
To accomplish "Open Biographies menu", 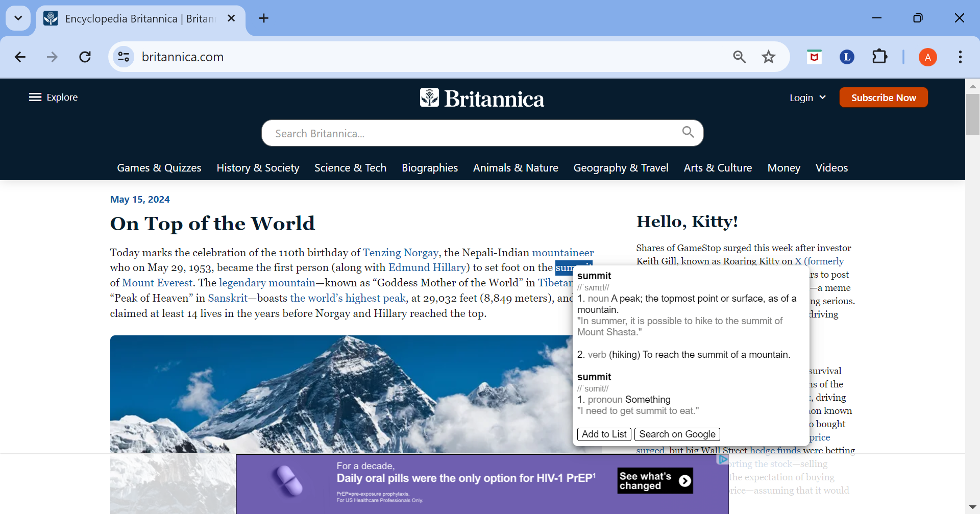I will coord(430,168).
